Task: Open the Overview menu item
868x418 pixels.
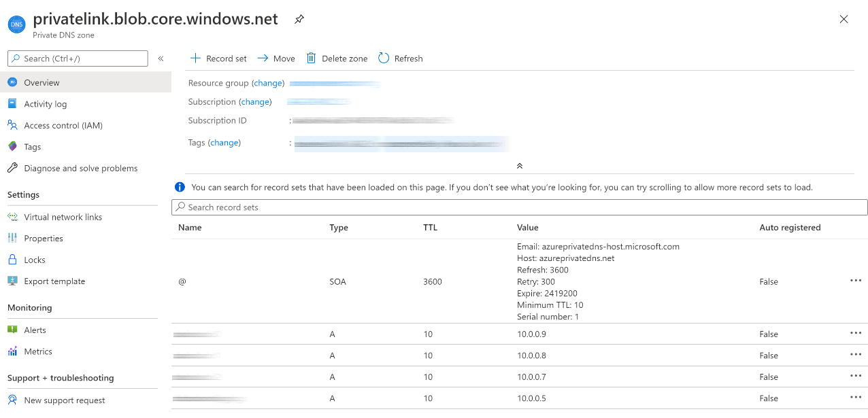Action: (x=86, y=82)
